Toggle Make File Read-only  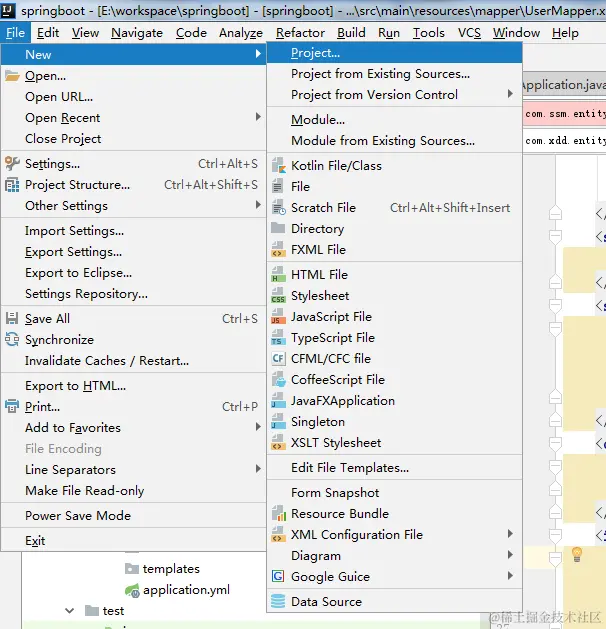pos(133,491)
